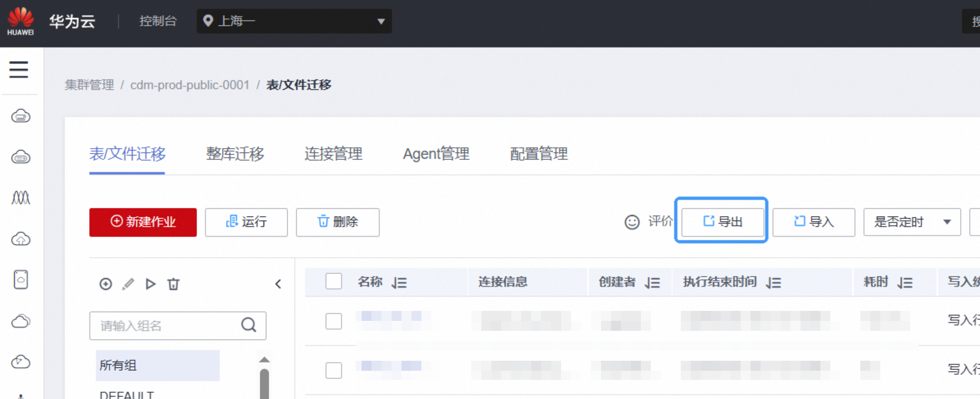The image size is (980, 399).
Task: Click the 连接信息 column header
Action: click(x=503, y=282)
